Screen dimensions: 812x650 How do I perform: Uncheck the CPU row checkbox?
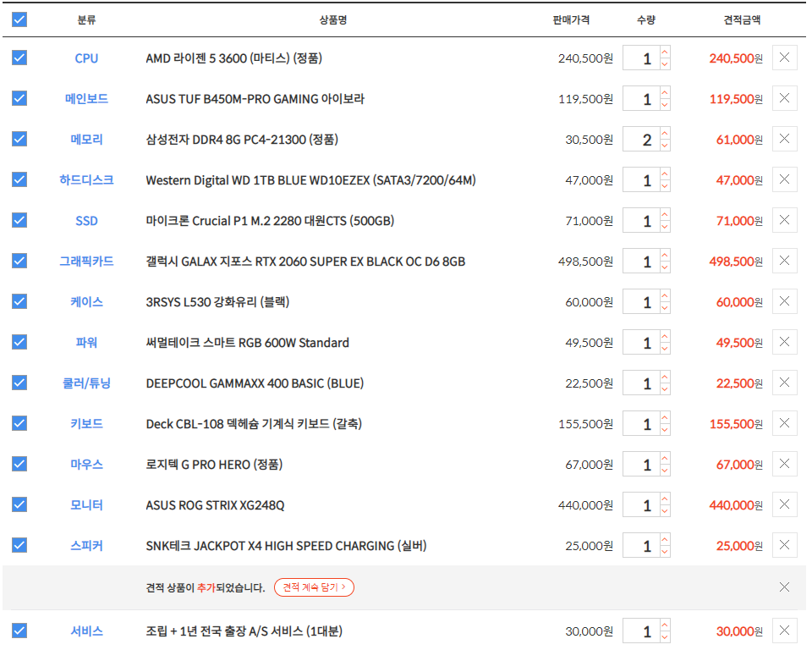tap(19, 58)
